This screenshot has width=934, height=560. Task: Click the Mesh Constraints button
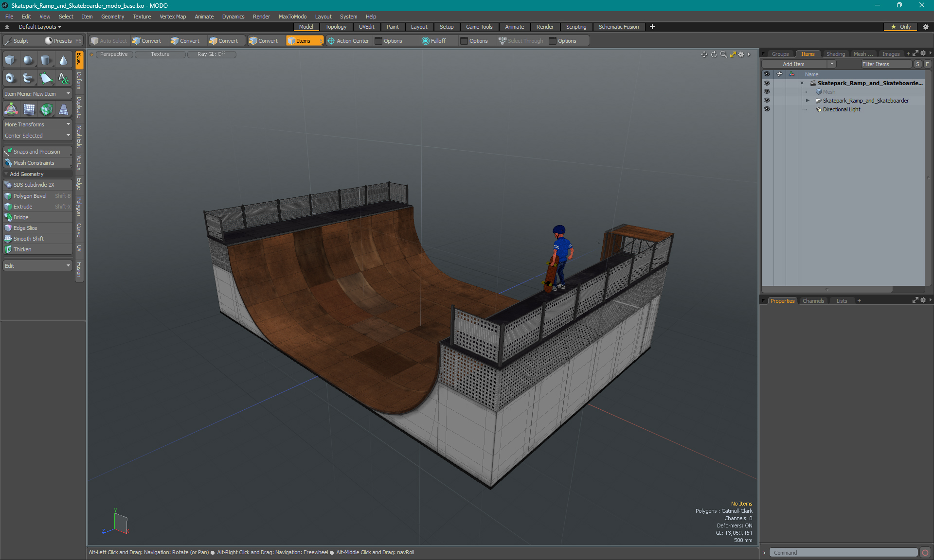pyautogui.click(x=37, y=163)
